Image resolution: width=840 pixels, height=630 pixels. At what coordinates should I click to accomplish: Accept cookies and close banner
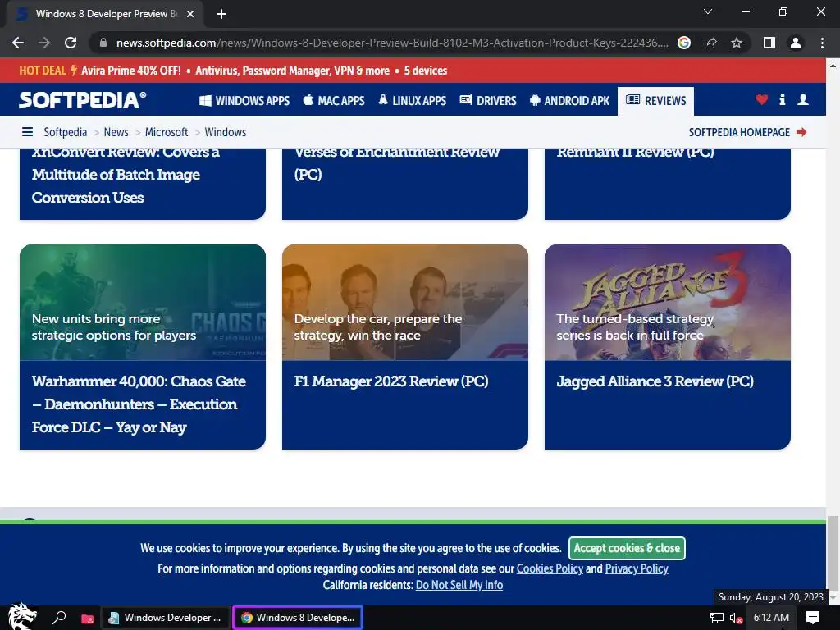coord(627,548)
